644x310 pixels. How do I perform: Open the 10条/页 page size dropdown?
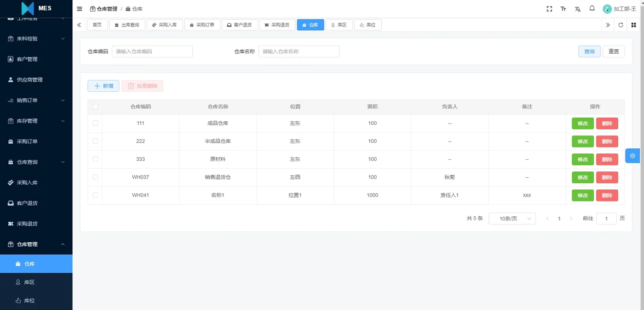click(x=512, y=218)
